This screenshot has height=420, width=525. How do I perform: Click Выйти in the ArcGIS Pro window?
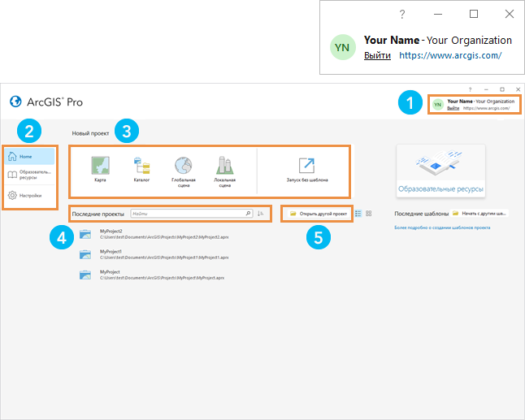tap(453, 108)
